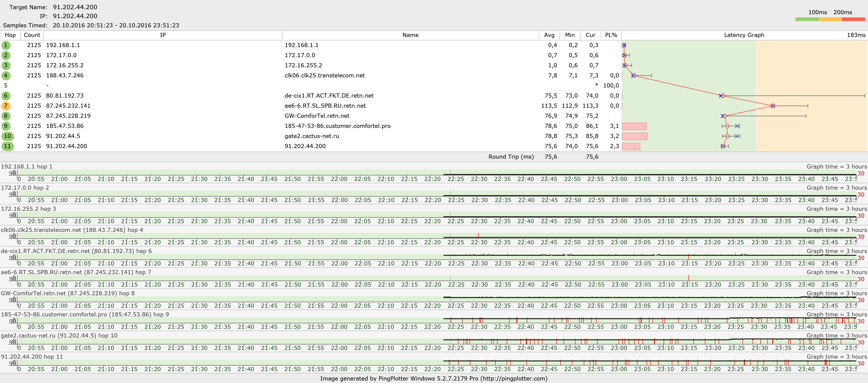This screenshot has height=383, width=868.
Task: Sort by the Name column header
Action: 410,35
